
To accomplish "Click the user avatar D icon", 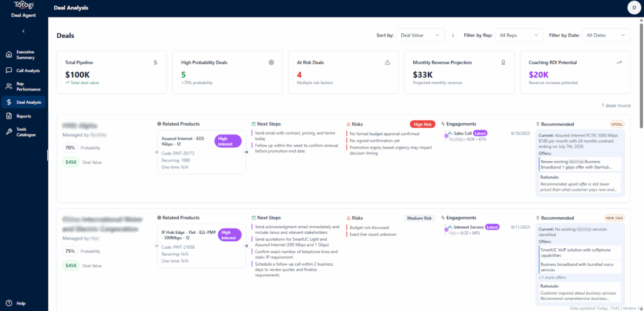I will 632,8.
